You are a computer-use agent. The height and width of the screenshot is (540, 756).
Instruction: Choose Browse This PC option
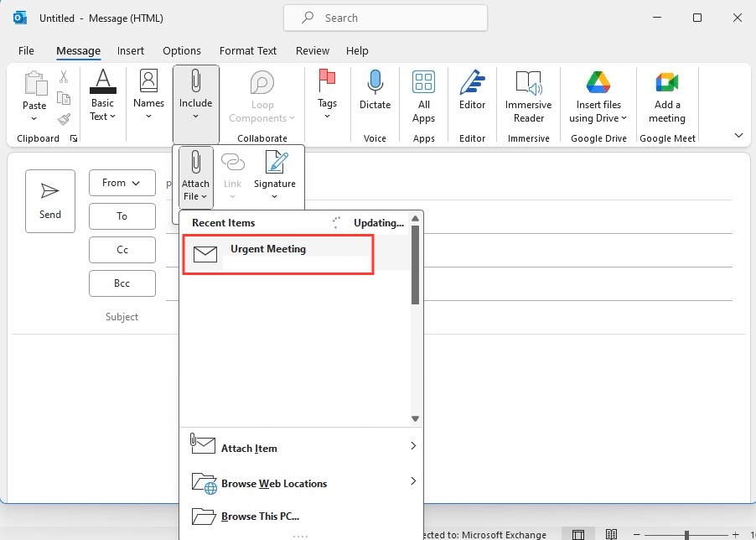(x=302, y=517)
